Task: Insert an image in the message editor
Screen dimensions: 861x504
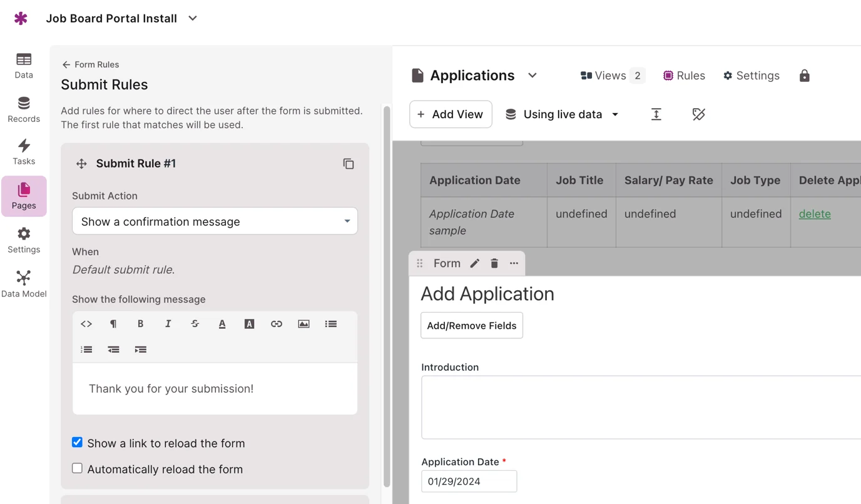Action: click(303, 324)
